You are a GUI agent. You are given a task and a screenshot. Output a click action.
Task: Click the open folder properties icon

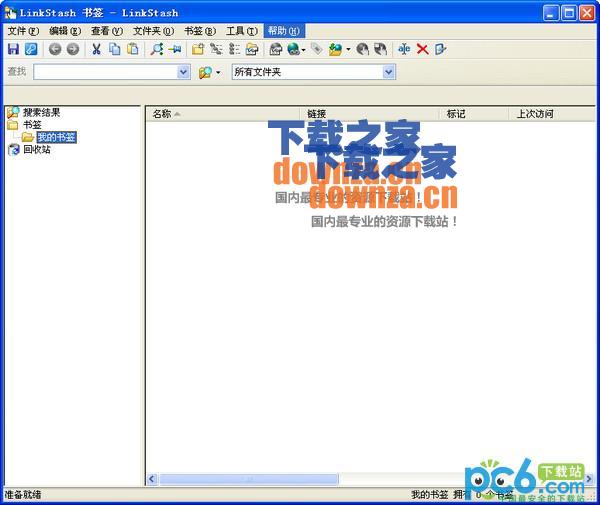[252, 49]
